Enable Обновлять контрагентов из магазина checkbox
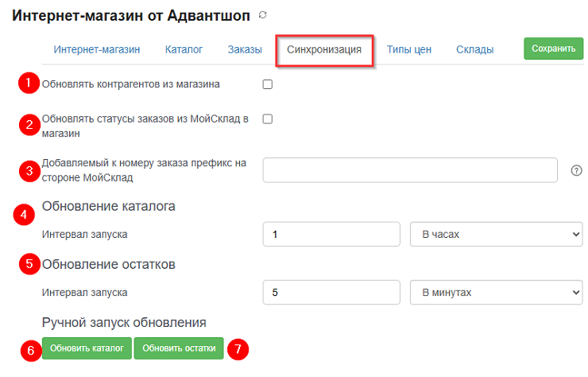The width and height of the screenshot is (588, 377). 267,84
